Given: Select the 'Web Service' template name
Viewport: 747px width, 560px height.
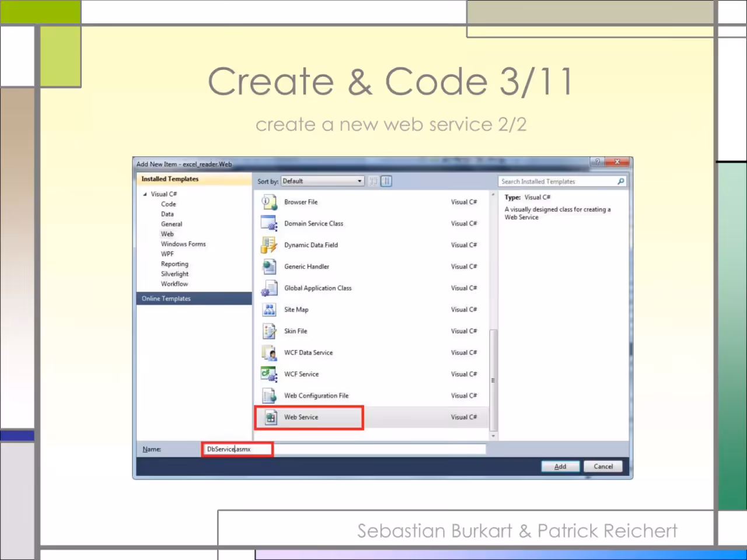Looking at the screenshot, I should [x=301, y=418].
